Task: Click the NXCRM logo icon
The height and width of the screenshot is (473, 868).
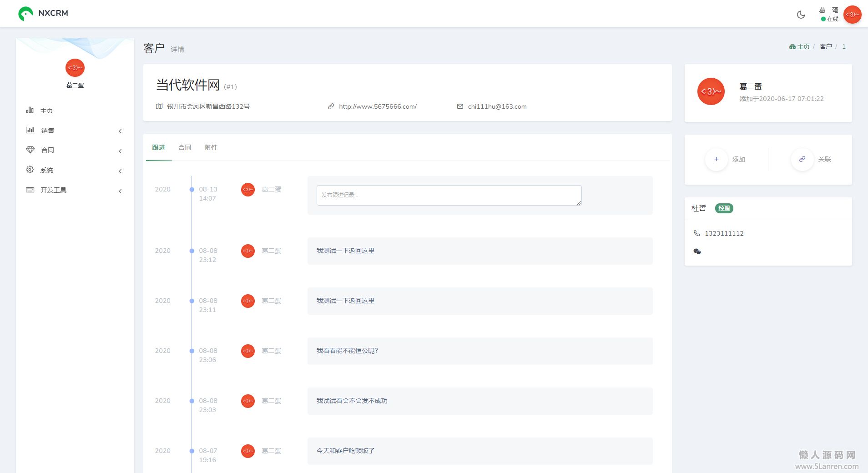Action: (x=25, y=14)
